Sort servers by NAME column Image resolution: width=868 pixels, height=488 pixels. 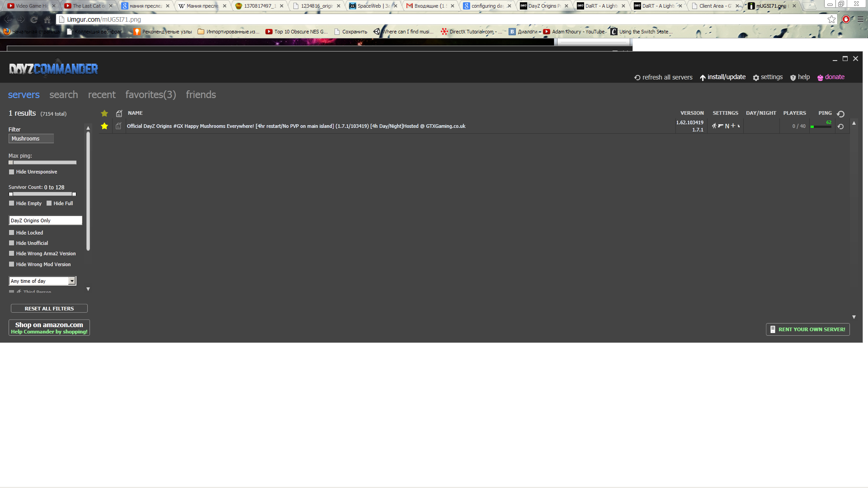point(135,113)
